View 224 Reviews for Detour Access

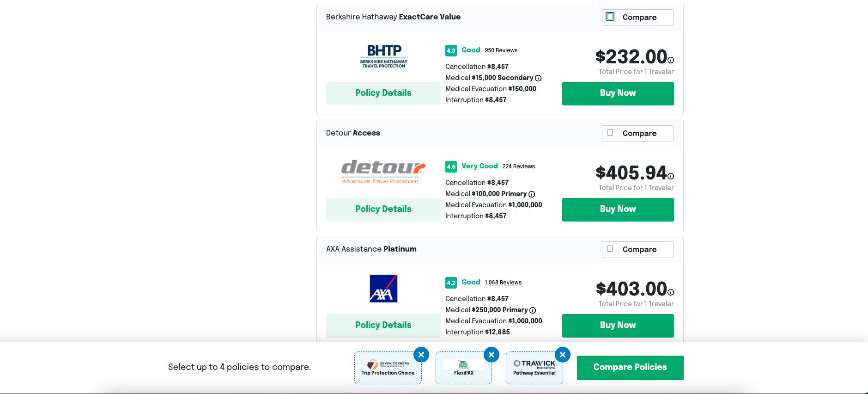[518, 166]
